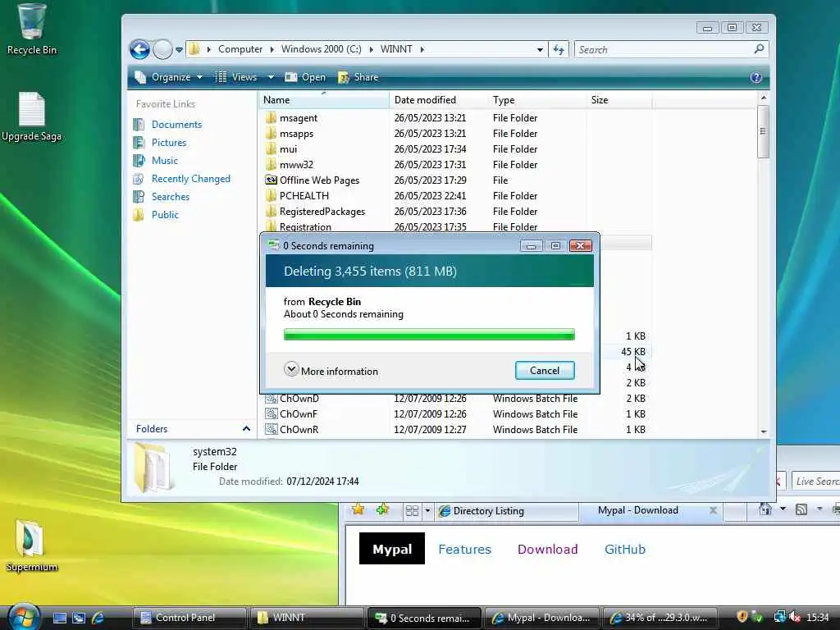This screenshot has height=630, width=840.
Task: Click the Windows 2000 (C:) breadcrumb segment
Action: click(x=322, y=49)
